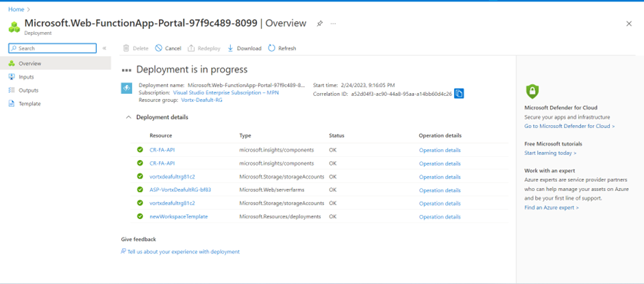Click the Cancel toolbar label

173,49
